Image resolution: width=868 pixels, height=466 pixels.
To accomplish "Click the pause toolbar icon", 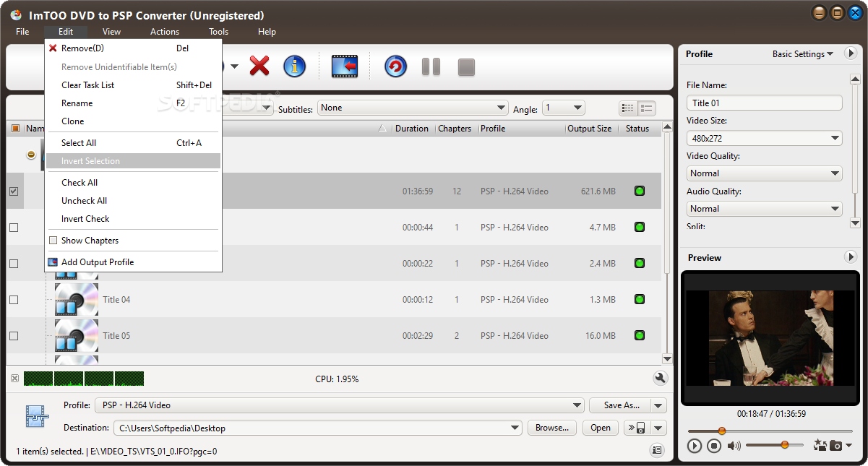I will coord(431,66).
